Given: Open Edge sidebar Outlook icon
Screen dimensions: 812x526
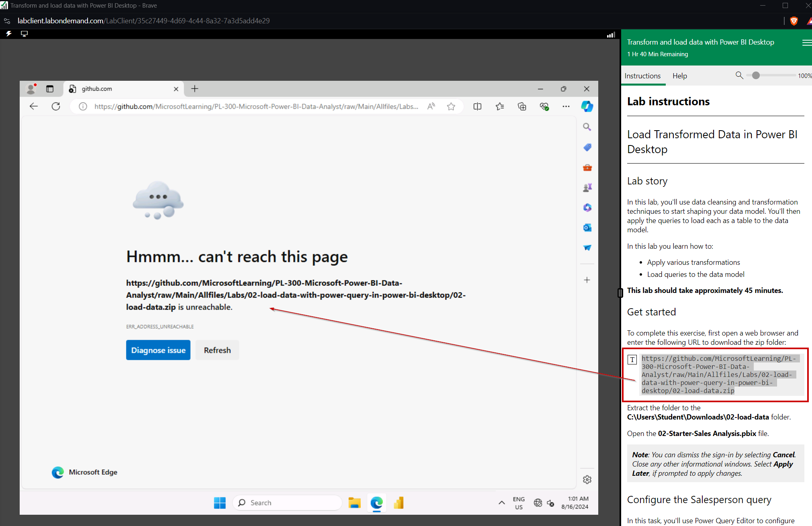Looking at the screenshot, I should click(x=587, y=227).
